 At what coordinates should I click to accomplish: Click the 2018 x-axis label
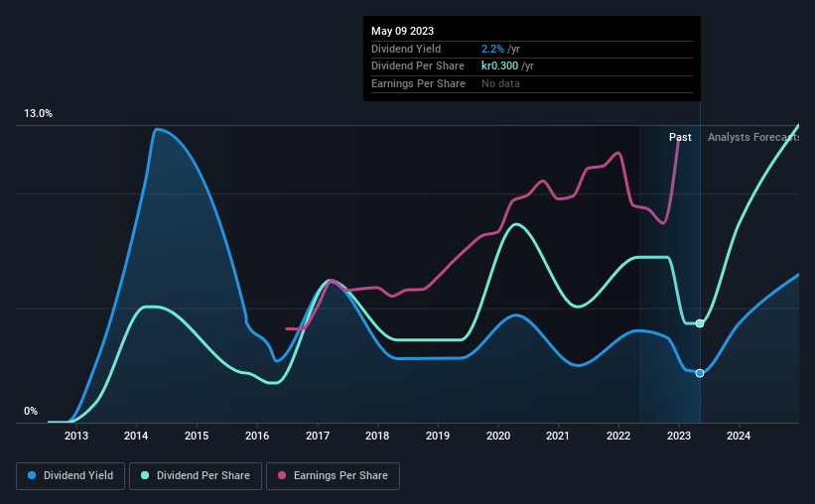coord(377,436)
